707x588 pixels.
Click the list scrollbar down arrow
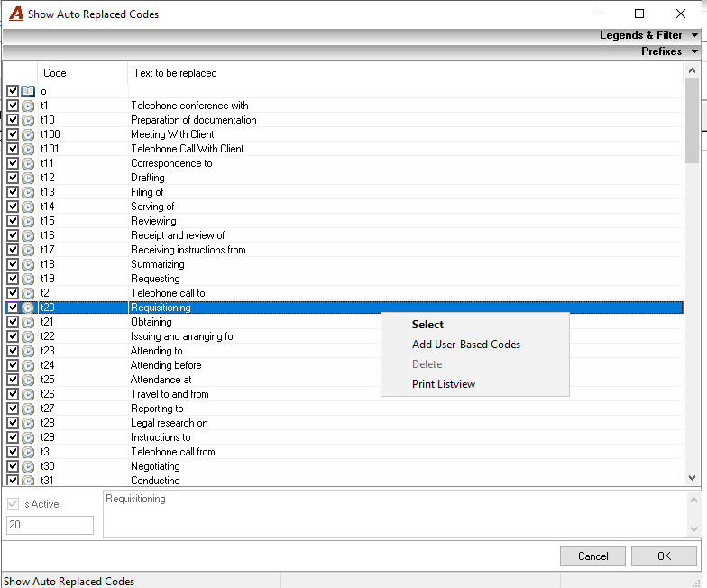693,478
